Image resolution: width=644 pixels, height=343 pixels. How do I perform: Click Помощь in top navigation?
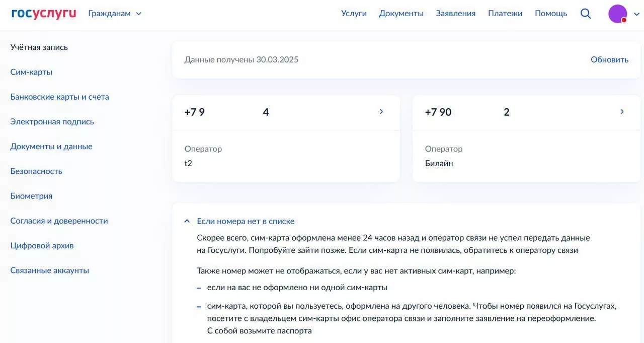(x=550, y=14)
